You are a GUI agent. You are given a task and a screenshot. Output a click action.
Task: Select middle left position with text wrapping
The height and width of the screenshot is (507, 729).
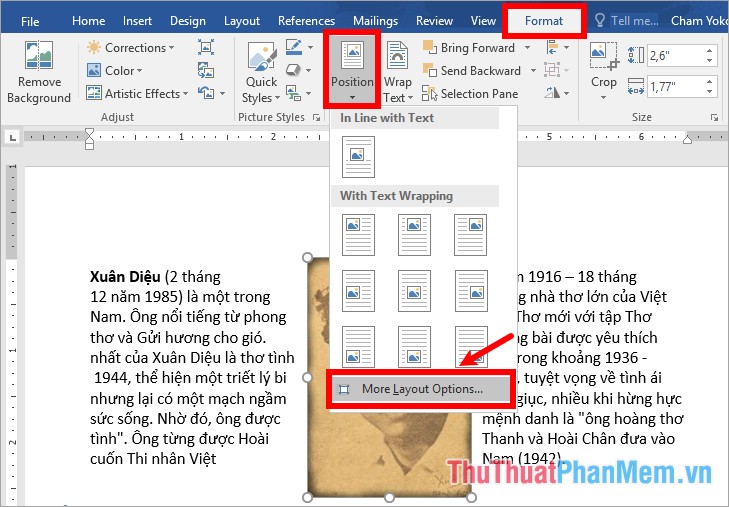(358, 291)
